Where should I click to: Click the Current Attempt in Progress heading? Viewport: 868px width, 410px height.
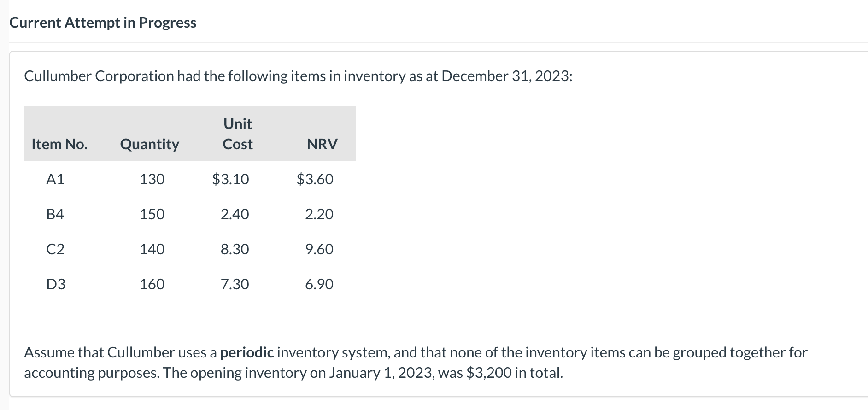pos(103,23)
